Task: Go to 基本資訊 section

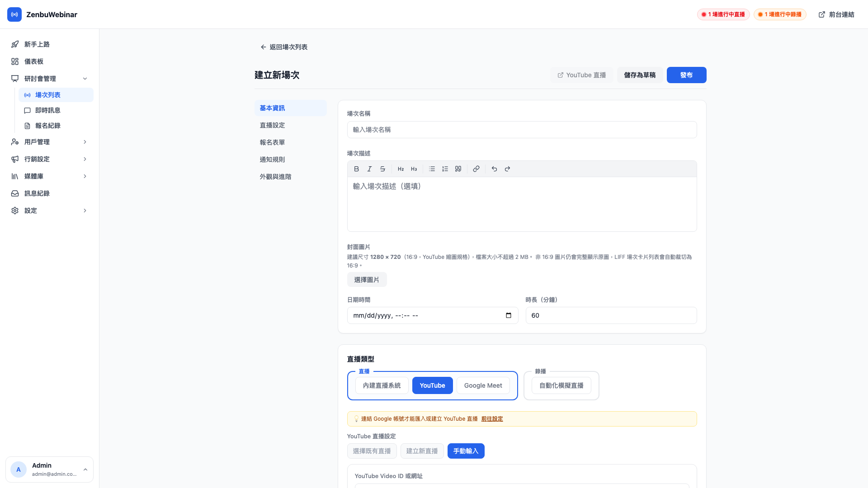Action: pos(291,108)
